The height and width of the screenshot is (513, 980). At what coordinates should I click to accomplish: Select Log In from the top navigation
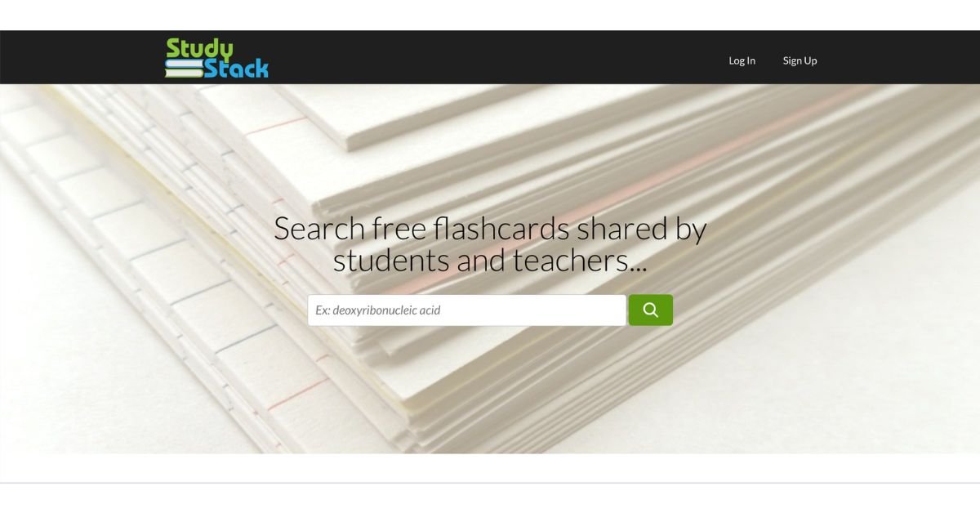point(742,60)
